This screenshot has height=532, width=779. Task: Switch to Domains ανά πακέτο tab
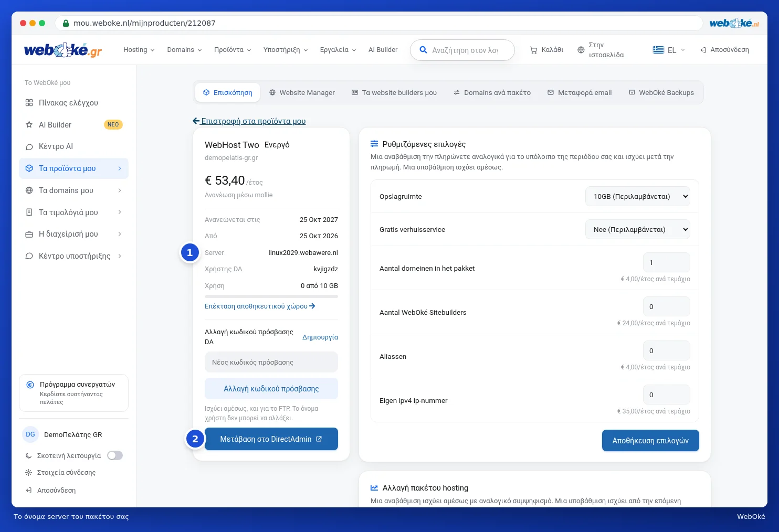[x=492, y=93]
